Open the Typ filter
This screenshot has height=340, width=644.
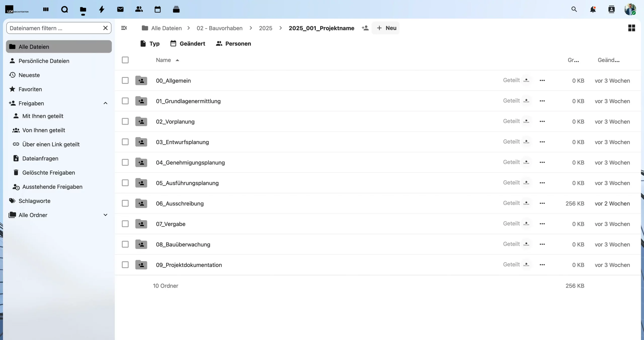pos(150,43)
